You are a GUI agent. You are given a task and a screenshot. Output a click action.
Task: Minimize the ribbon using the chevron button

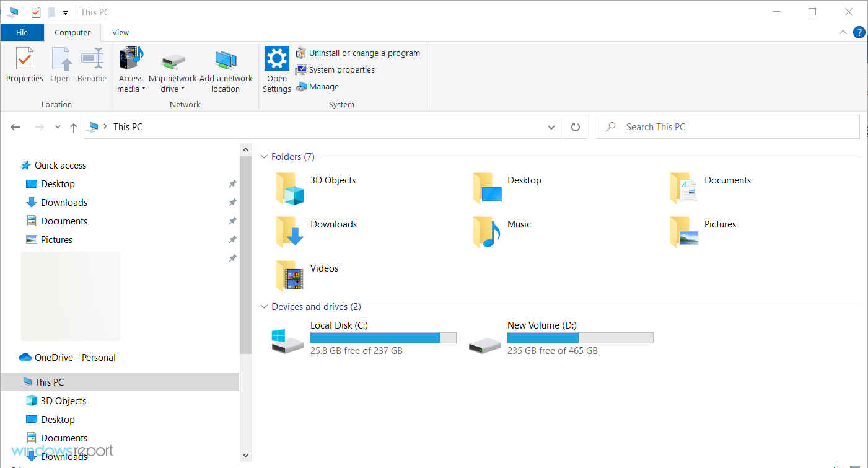pos(843,32)
